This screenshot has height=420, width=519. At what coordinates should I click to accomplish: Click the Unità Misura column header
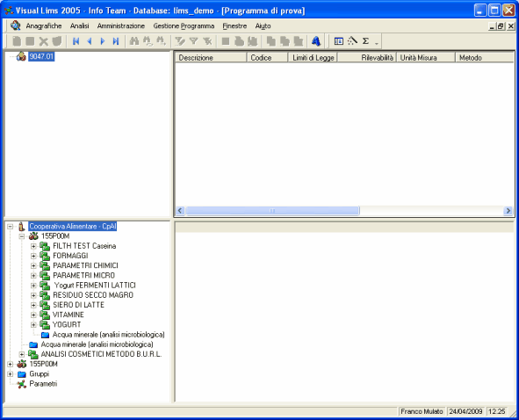(x=426, y=58)
